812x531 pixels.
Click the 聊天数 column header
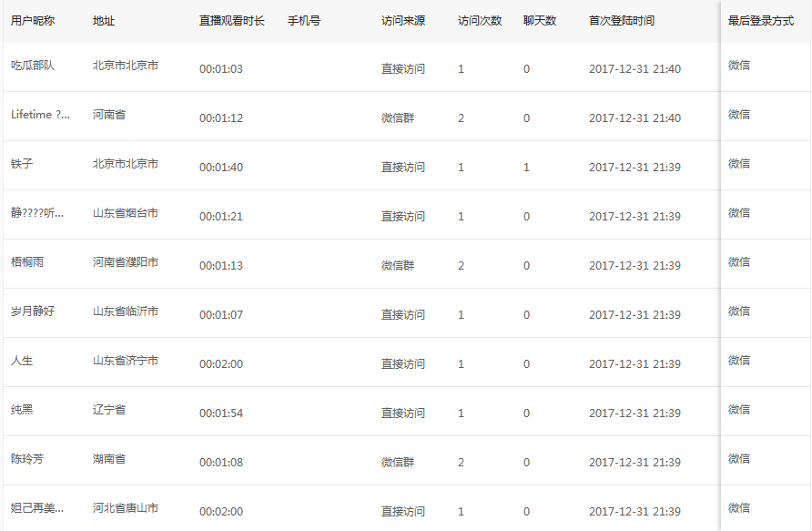[540, 21]
